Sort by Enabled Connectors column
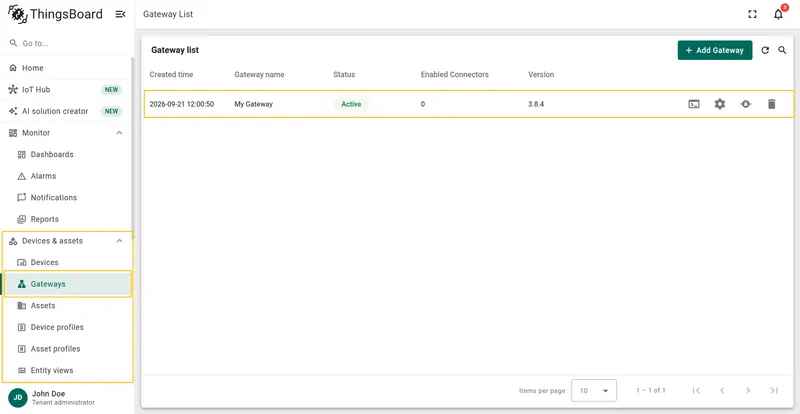This screenshot has width=800, height=414. (x=455, y=75)
